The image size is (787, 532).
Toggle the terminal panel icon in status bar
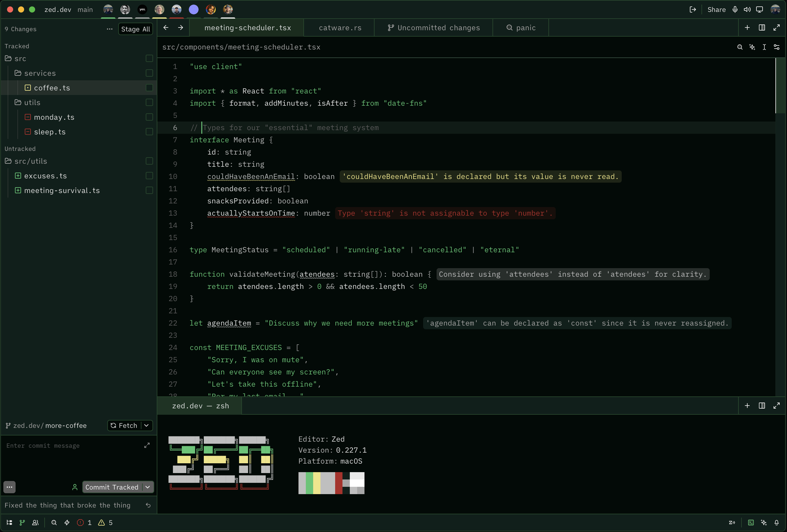click(x=751, y=523)
